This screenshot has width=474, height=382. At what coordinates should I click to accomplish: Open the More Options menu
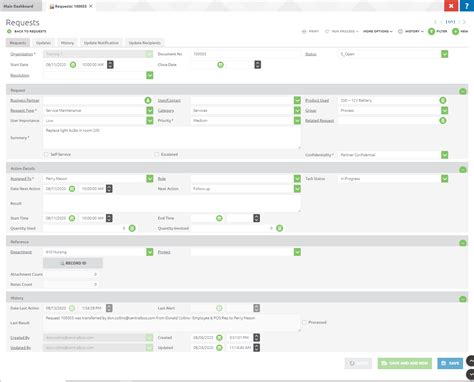(x=378, y=31)
